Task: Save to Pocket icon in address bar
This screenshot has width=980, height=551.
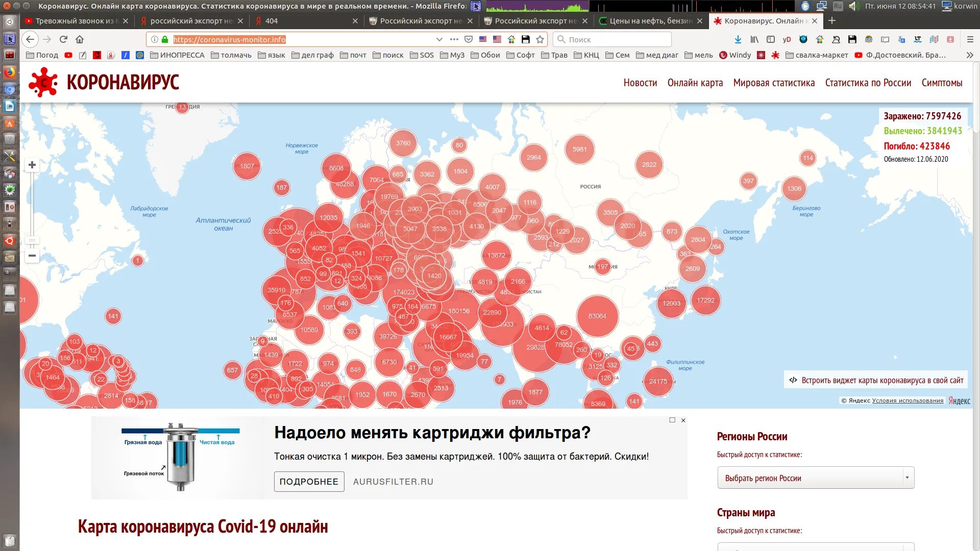Action: click(469, 39)
